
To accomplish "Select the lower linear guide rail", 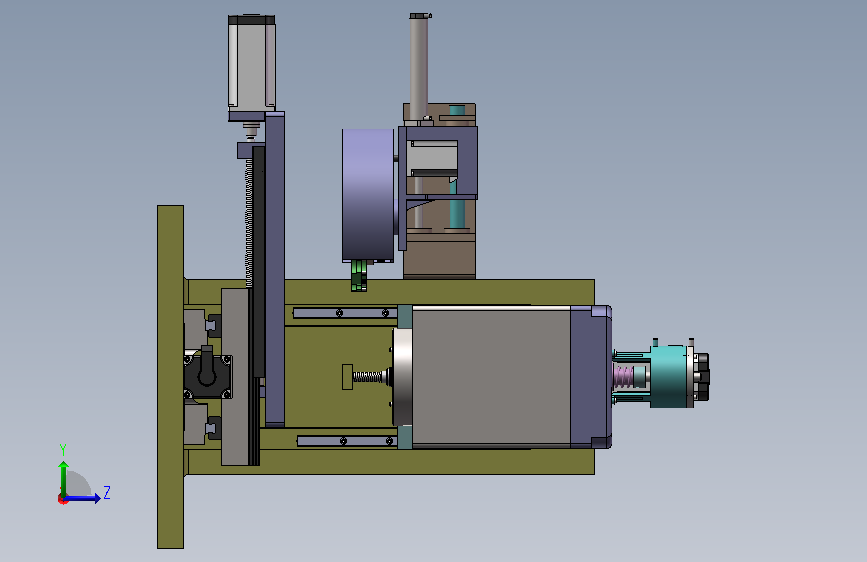I will click(x=347, y=441).
